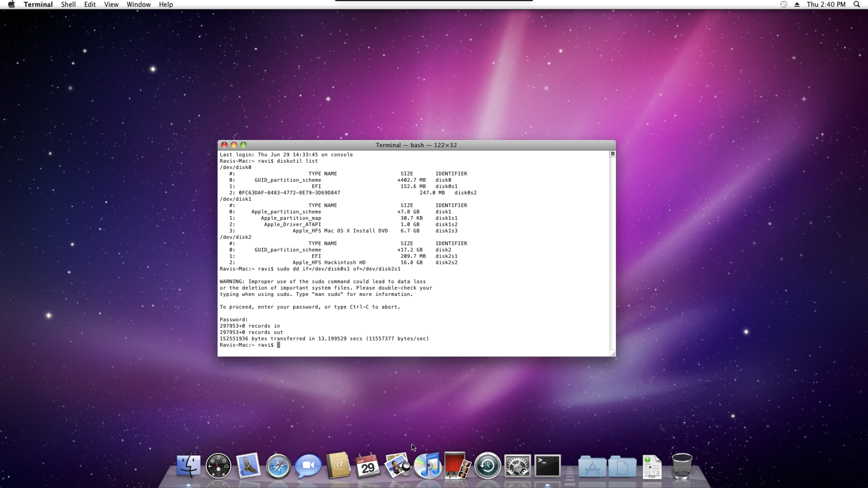Open Safari browser in the Dock
Image resolution: width=868 pixels, height=488 pixels.
pyautogui.click(x=278, y=466)
